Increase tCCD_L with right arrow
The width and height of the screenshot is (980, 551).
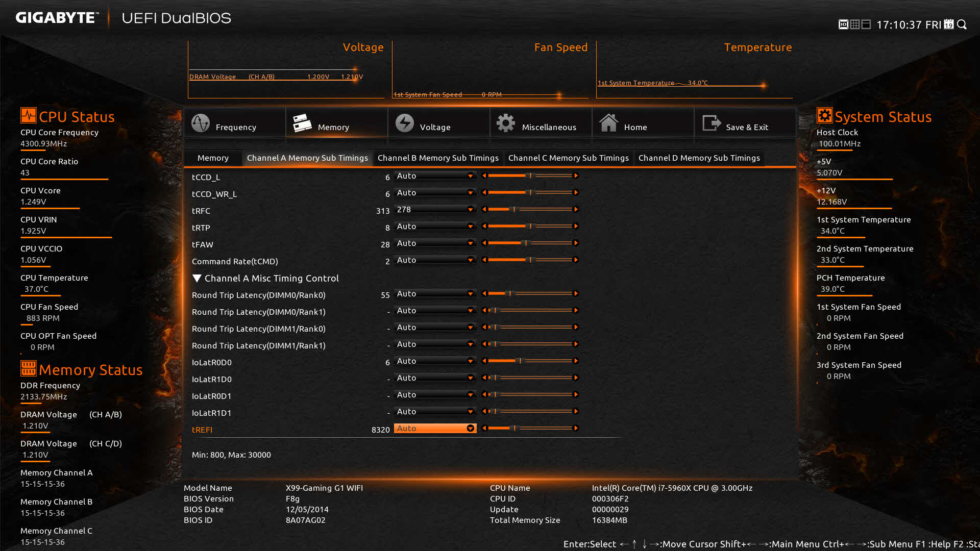point(576,176)
